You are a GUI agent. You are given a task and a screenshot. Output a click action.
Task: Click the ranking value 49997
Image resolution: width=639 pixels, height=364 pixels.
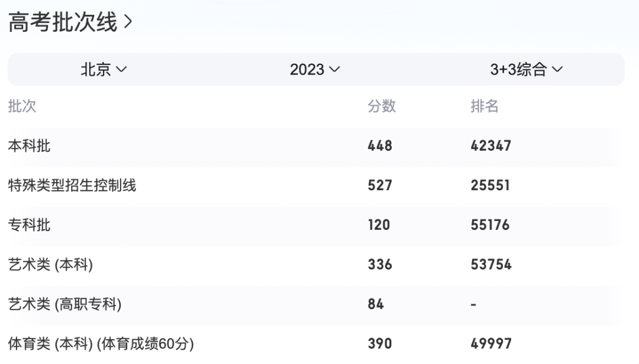tap(491, 343)
